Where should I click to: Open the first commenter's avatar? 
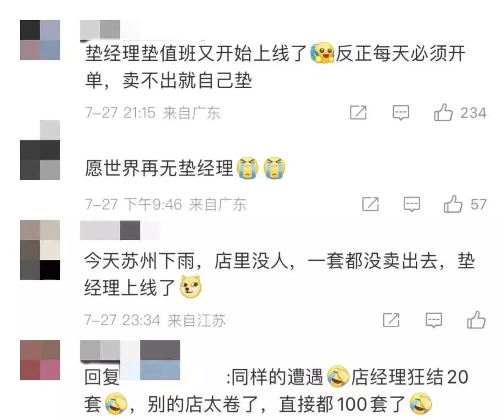(40, 40)
